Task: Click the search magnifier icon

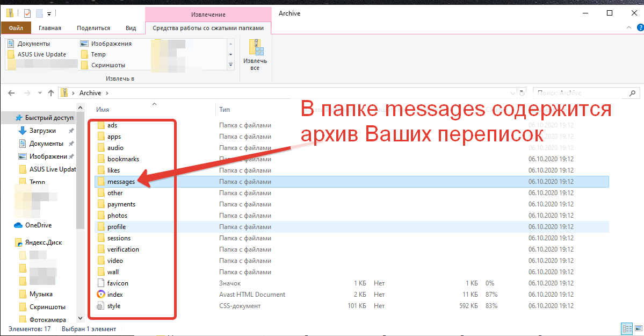Action: 632,94
